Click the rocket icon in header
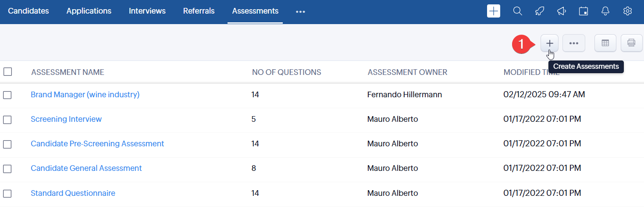This screenshot has height=209, width=644. [540, 11]
